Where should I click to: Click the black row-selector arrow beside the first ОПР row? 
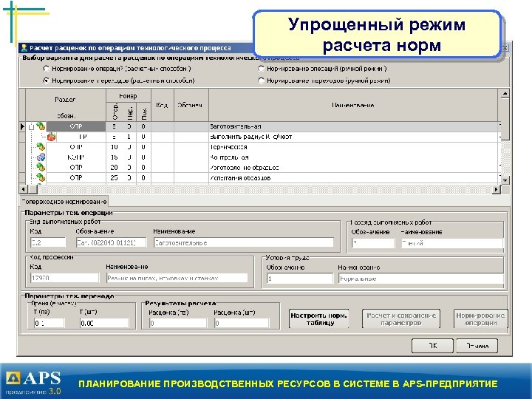click(22, 126)
